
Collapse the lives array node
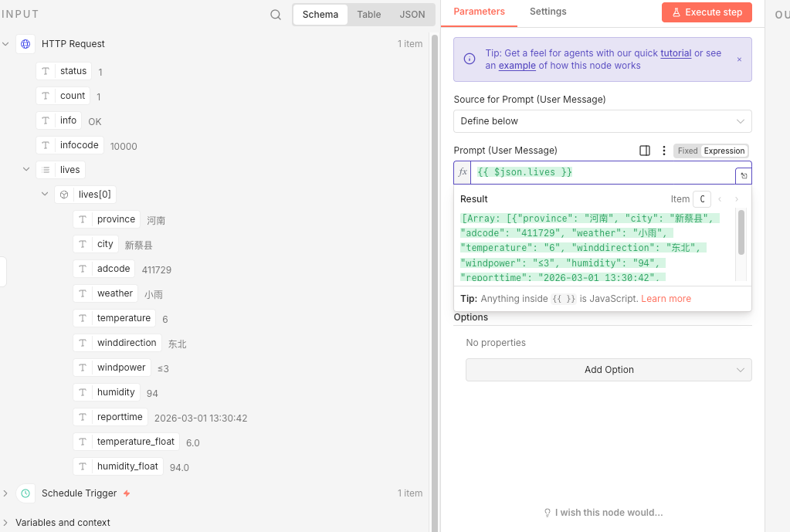(x=26, y=169)
